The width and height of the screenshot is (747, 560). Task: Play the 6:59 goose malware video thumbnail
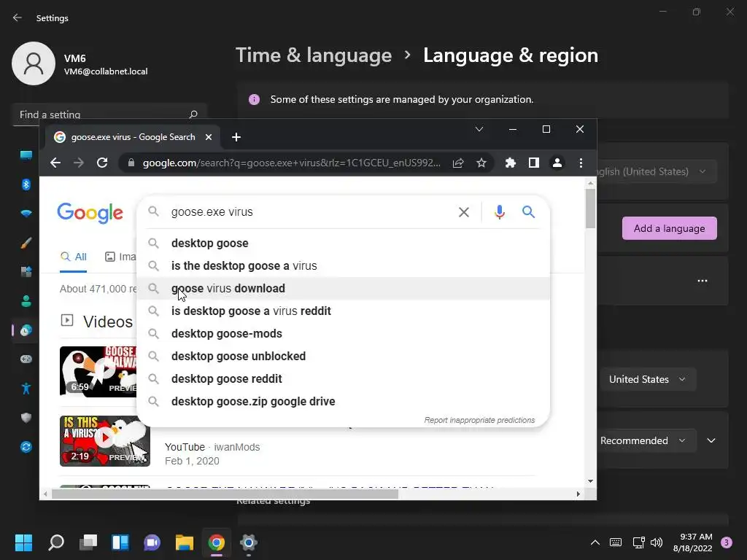[98, 372]
